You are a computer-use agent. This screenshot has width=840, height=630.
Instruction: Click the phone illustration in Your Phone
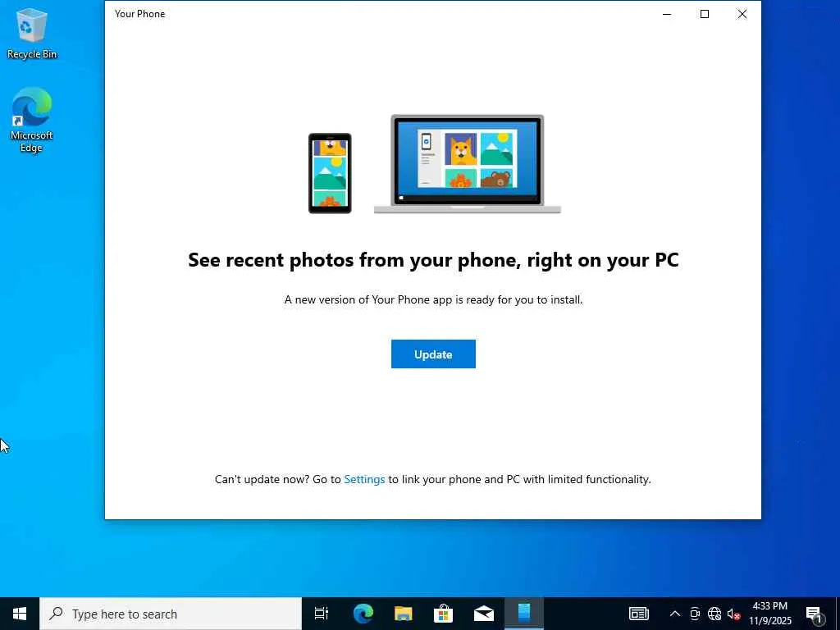[x=330, y=173]
